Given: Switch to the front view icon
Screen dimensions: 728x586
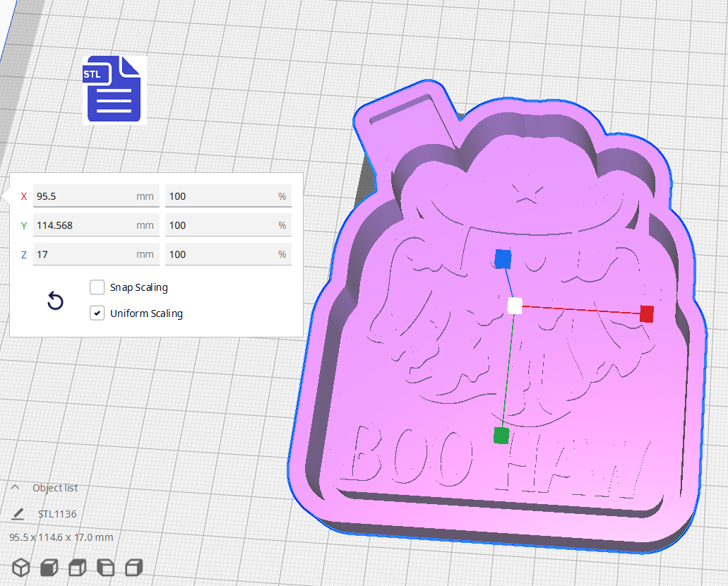Looking at the screenshot, I should tap(49, 567).
